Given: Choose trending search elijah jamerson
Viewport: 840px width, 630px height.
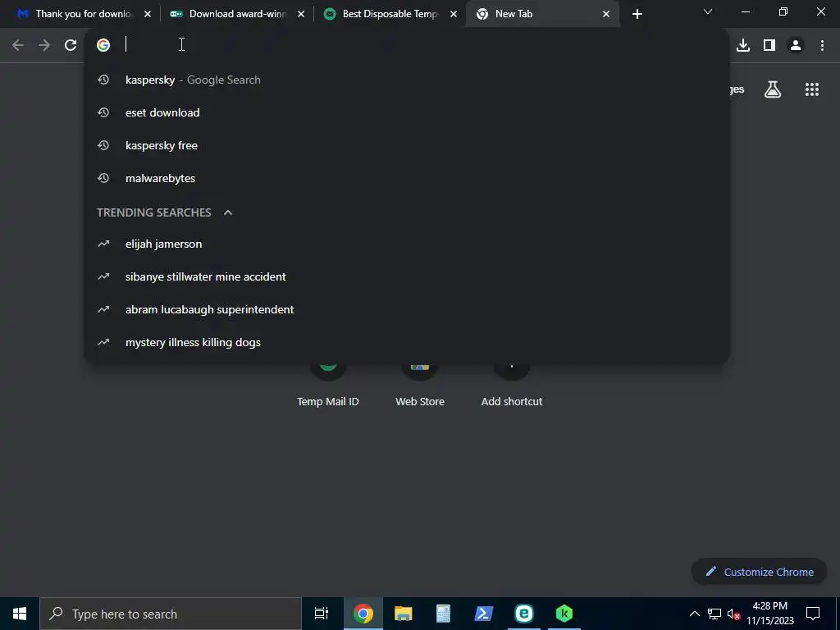Looking at the screenshot, I should click(x=407, y=244).
